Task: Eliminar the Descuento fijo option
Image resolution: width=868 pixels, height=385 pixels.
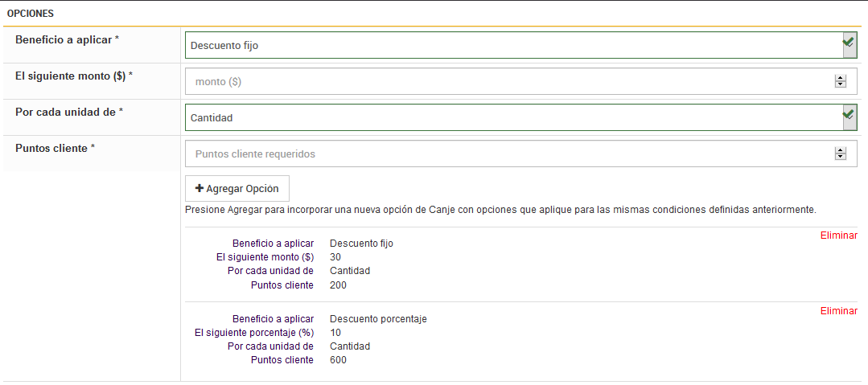Action: click(838, 236)
